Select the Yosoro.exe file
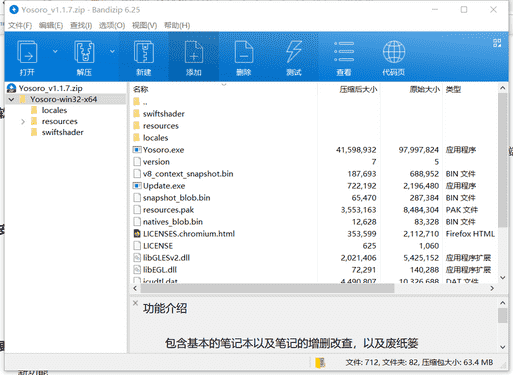513x375 pixels. point(163,150)
